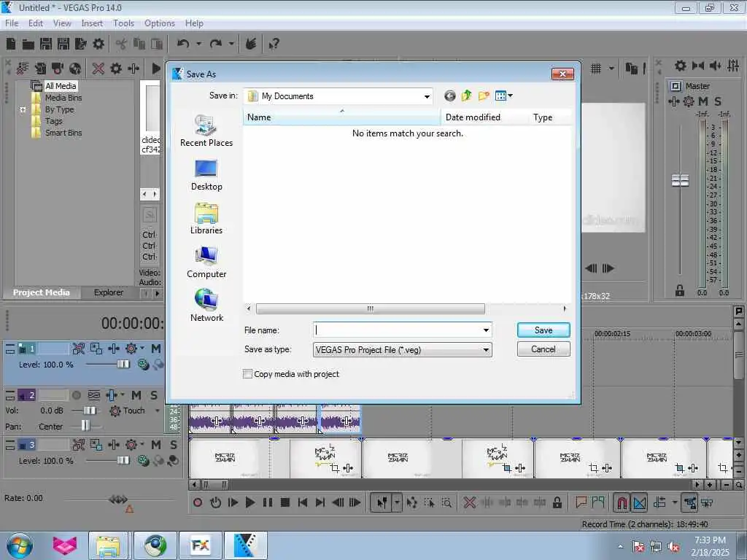The image size is (747, 560).
Task: Switch to the Project Media tab
Action: (41, 292)
